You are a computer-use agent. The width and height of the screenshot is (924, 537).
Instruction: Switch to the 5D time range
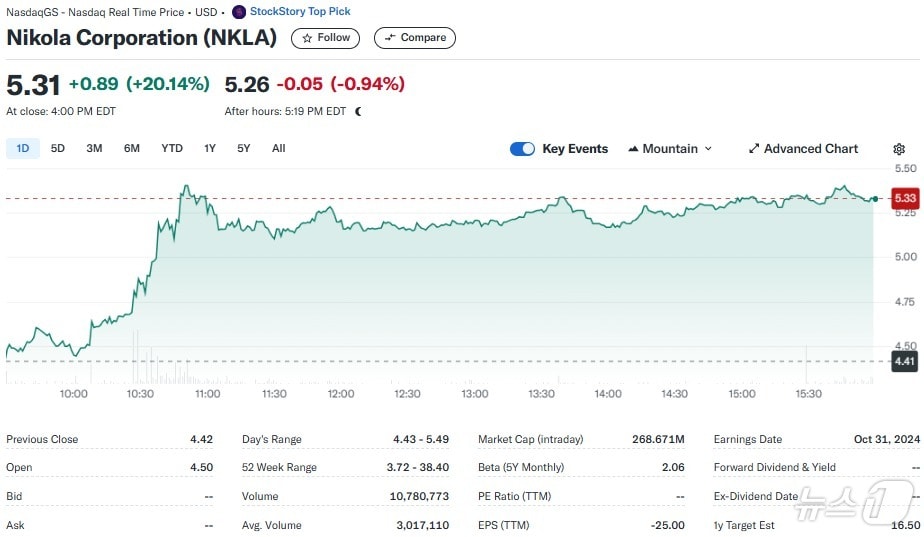click(58, 148)
